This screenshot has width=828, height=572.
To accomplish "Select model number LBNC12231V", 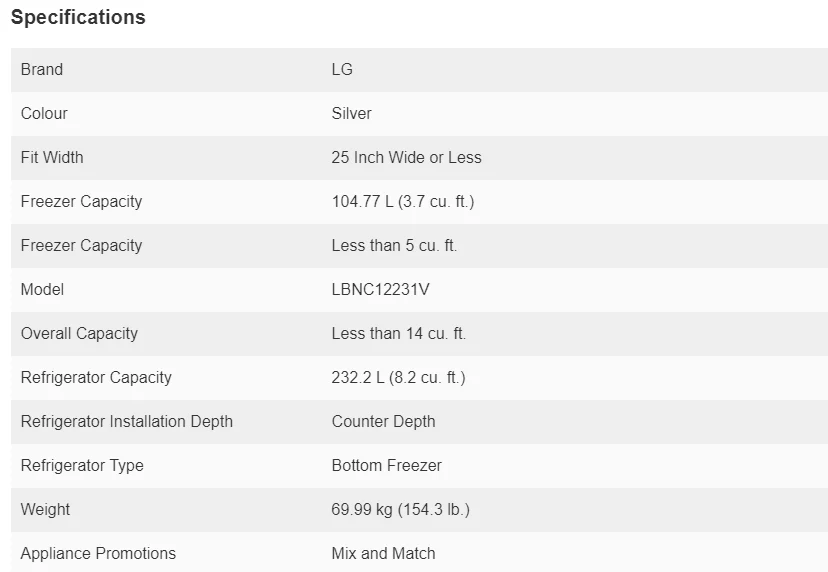I will pos(380,290).
